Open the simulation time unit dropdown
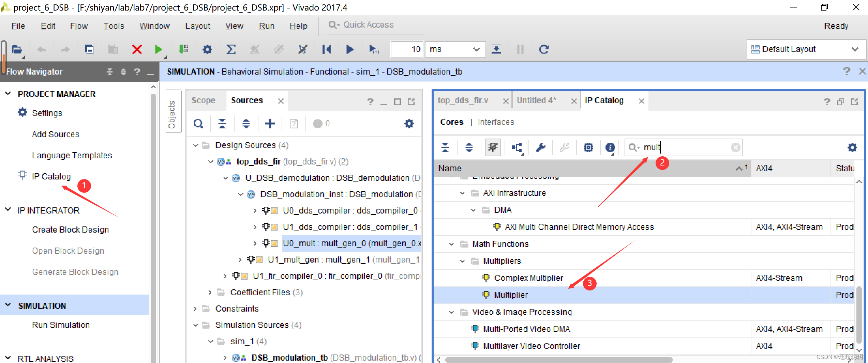The height and width of the screenshot is (363, 868). click(477, 50)
